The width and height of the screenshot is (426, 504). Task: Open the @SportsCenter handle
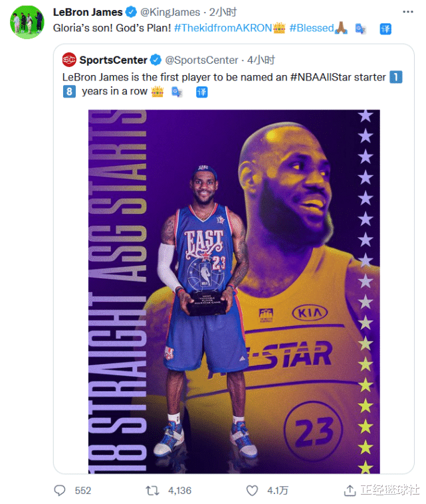202,60
